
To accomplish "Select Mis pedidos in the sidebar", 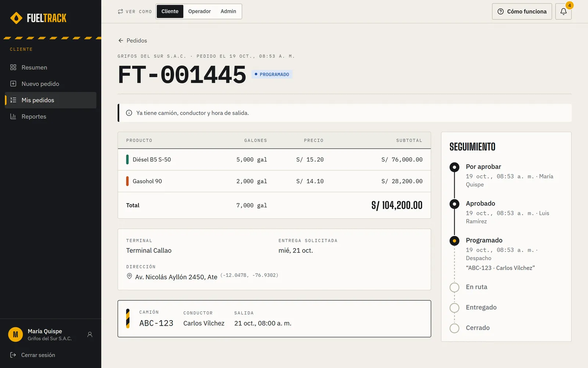I will click(x=51, y=100).
